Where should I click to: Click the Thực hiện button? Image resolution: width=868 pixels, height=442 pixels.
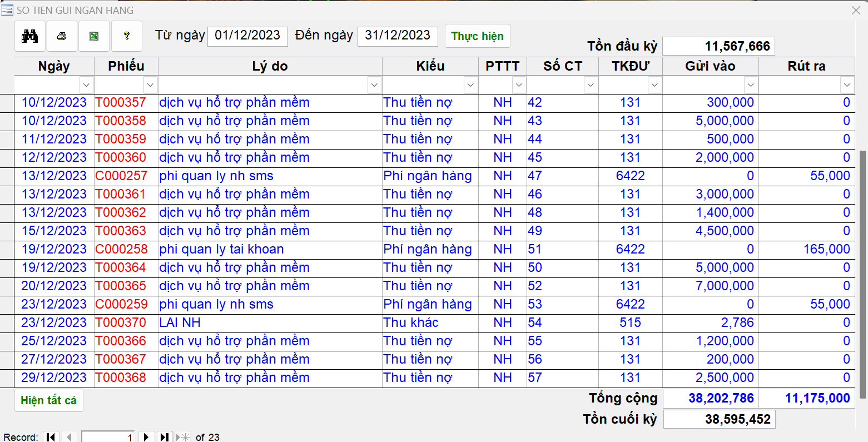coord(477,36)
